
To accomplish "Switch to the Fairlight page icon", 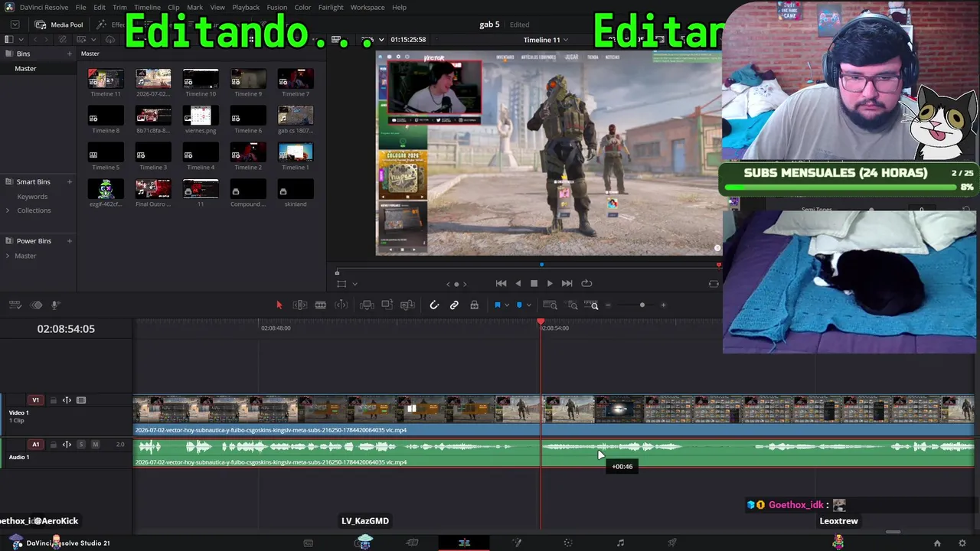I will coord(620,543).
